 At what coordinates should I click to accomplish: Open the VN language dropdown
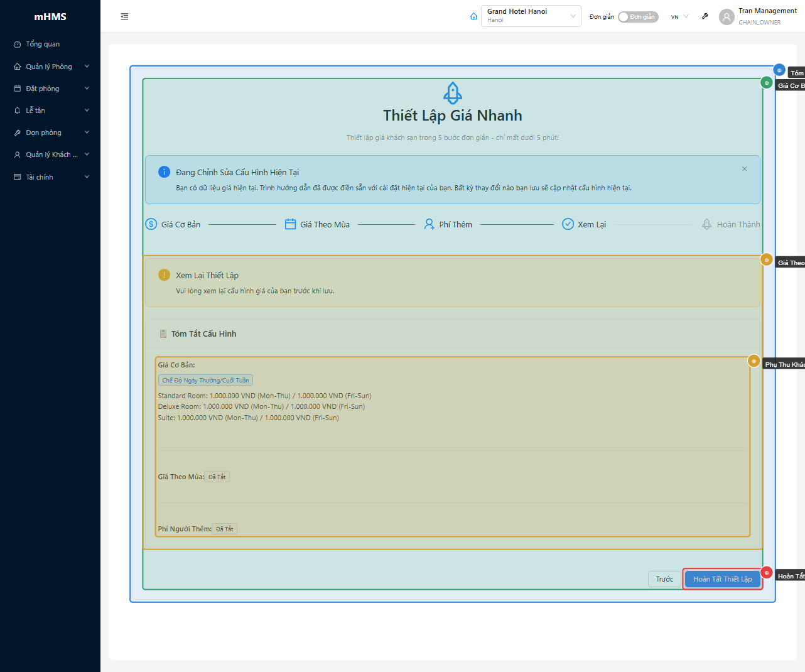(679, 17)
